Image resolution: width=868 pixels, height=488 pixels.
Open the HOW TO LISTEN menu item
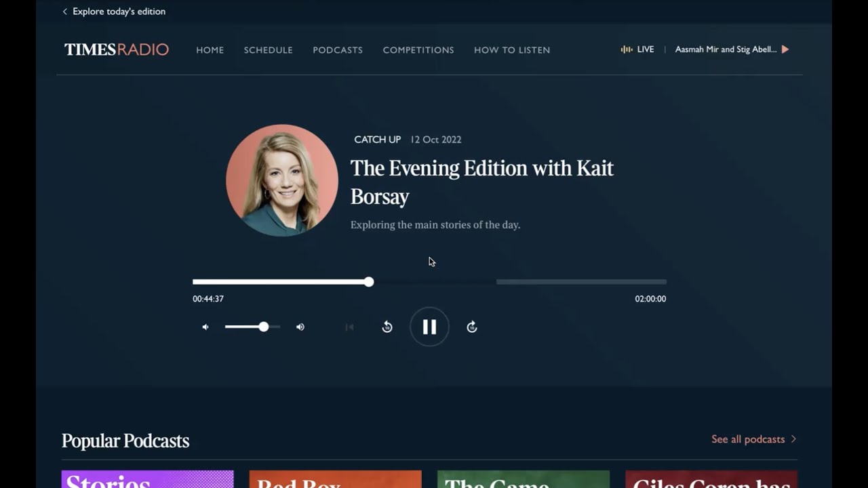point(512,50)
